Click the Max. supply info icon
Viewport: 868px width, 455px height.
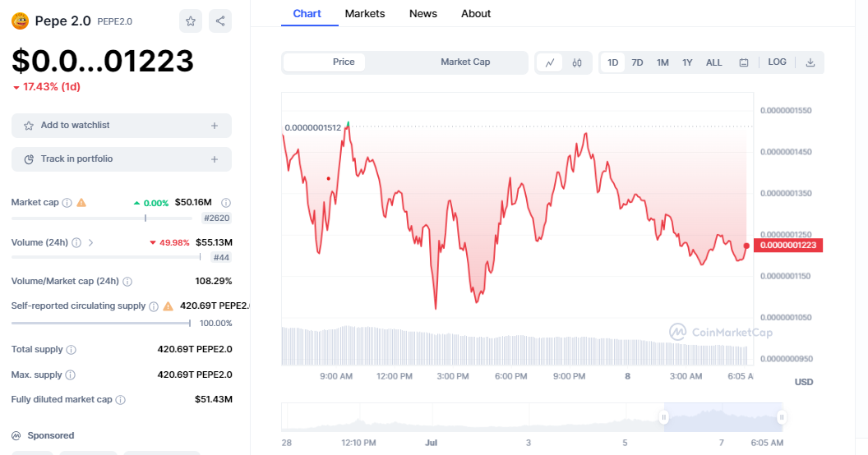pyautogui.click(x=71, y=375)
